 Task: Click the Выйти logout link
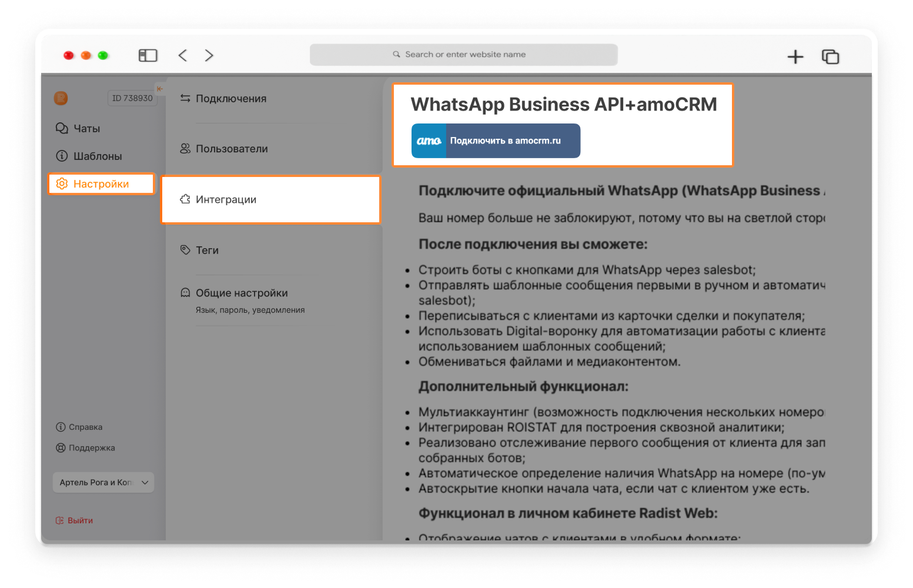point(74,520)
